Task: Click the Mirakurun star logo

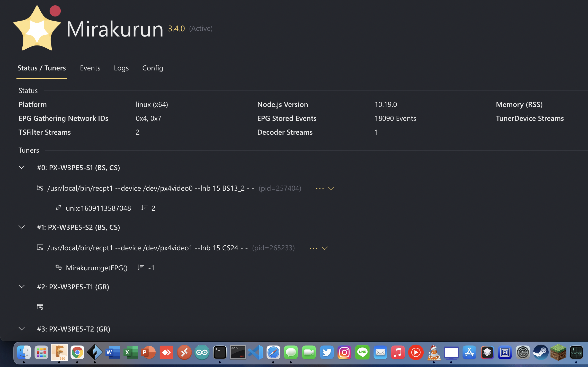Action: pyautogui.click(x=37, y=28)
